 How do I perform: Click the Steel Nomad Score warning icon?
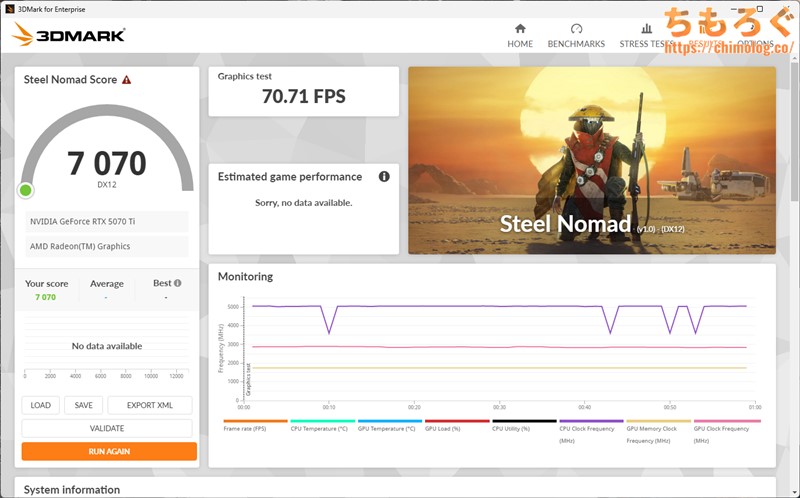127,80
